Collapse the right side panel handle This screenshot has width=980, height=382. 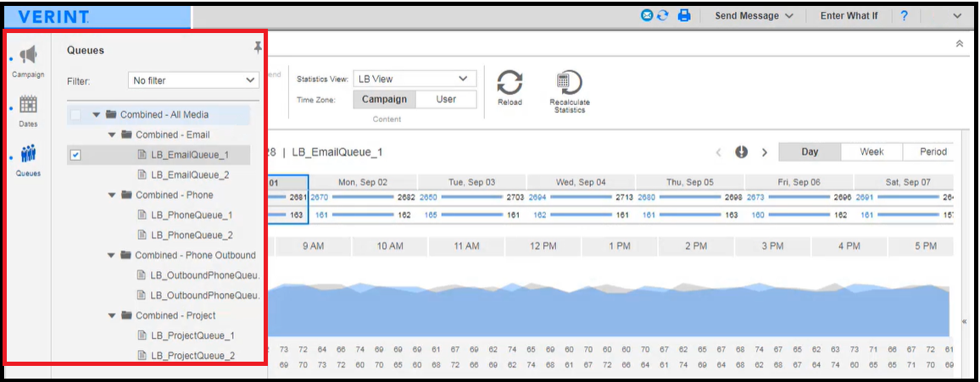964,321
